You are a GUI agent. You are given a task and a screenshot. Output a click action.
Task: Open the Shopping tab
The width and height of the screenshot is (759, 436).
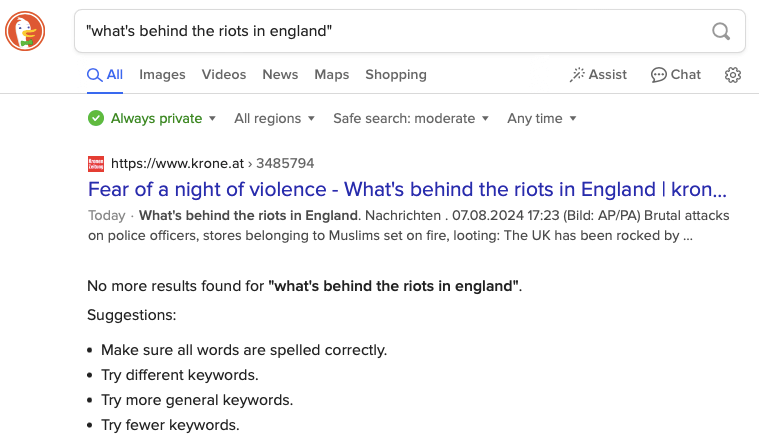396,75
